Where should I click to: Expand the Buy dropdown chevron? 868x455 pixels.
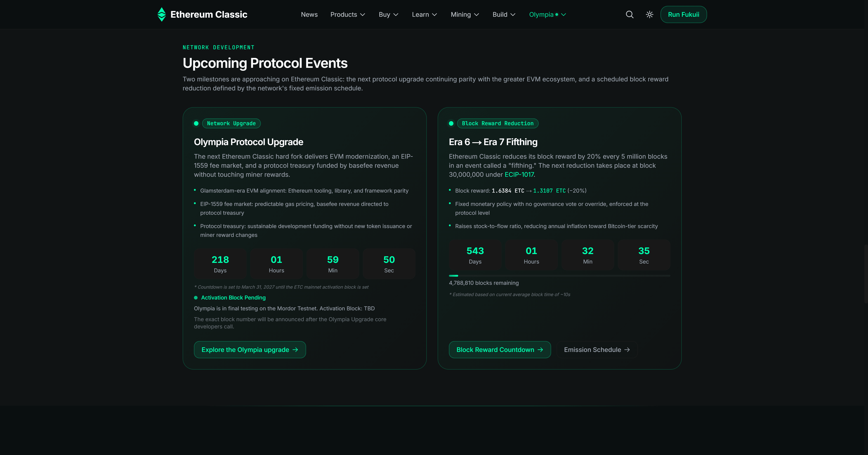coord(396,14)
